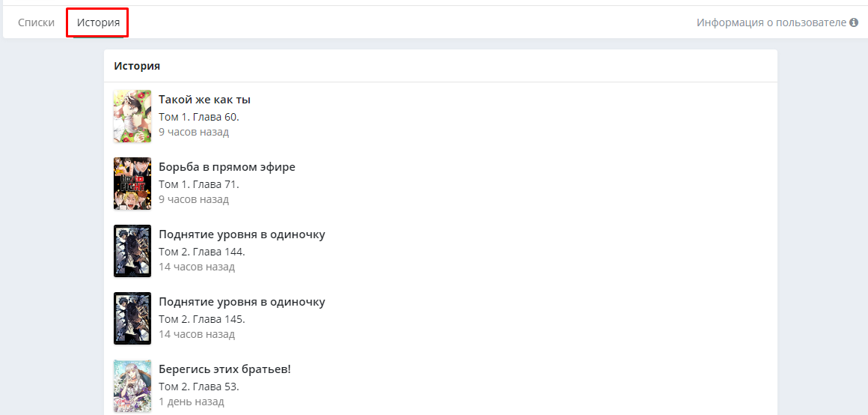Viewport: 868px width, 415px height.
Task: Open the Борьба в прямом эфире title
Action: coord(227,167)
